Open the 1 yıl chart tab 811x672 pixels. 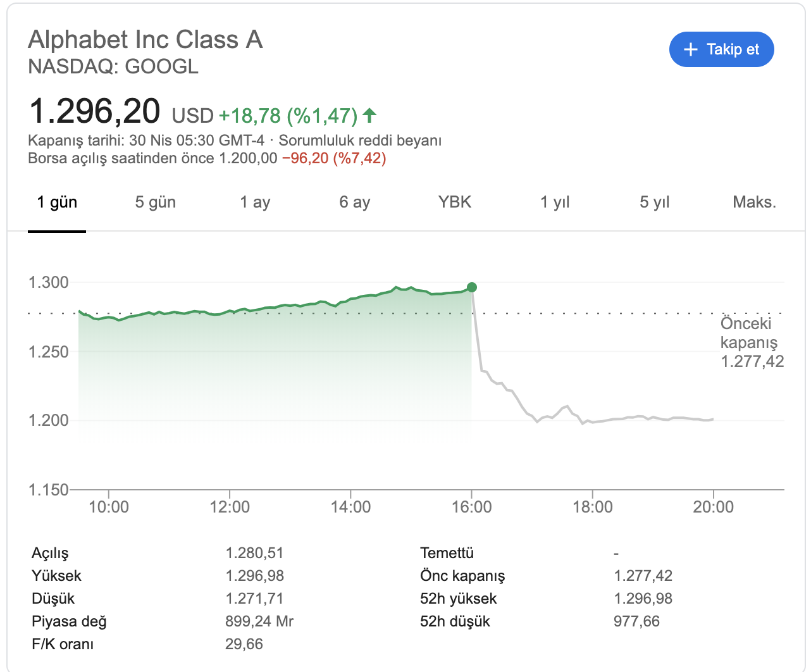click(x=555, y=202)
